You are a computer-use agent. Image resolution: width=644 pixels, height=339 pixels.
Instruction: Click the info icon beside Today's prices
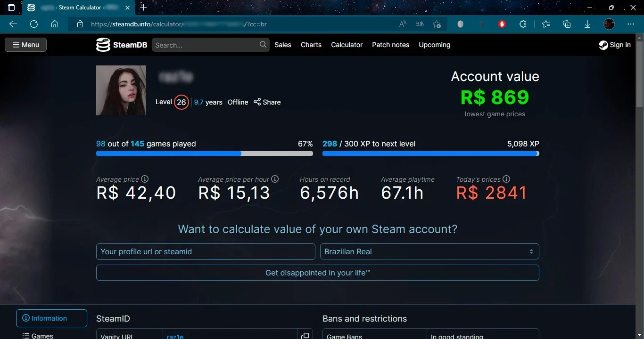[x=506, y=179]
